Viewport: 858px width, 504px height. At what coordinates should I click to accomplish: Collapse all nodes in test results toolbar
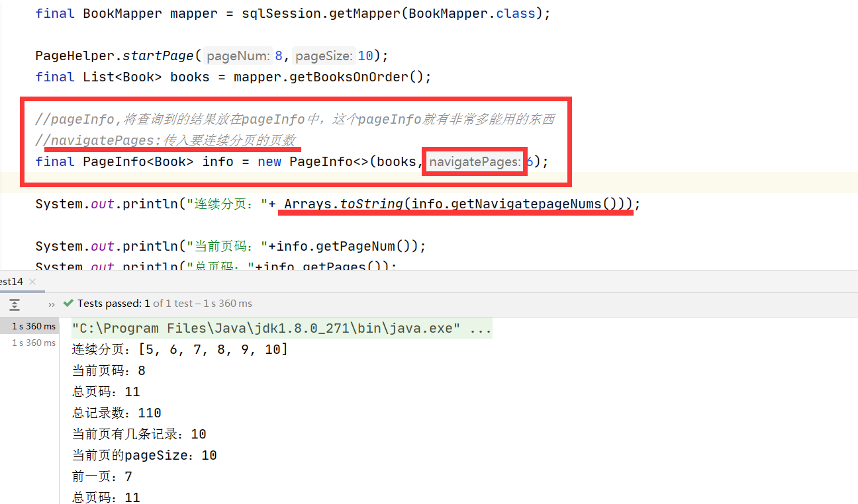point(15,304)
